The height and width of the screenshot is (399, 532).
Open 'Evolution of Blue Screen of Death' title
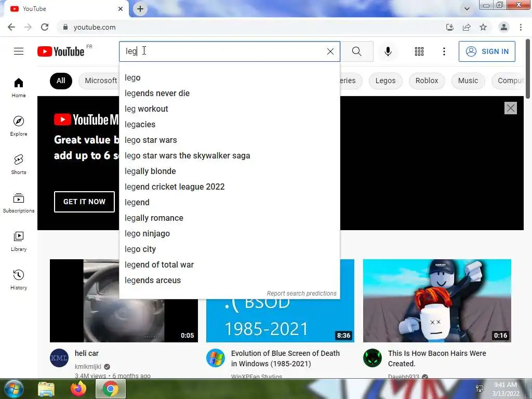(285, 358)
